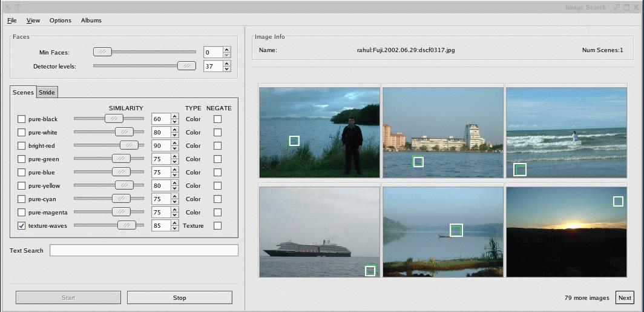Enable the pure-black scene checkbox
Viewport: 644px width, 312px height.
[22, 119]
